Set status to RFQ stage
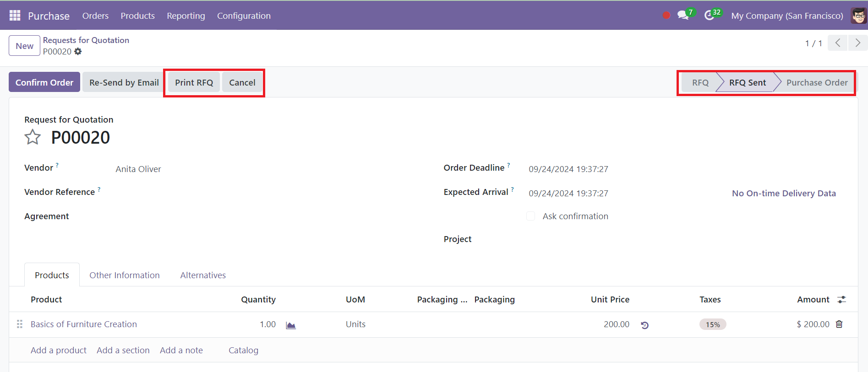Screen dimensions: 868x372 (700, 82)
